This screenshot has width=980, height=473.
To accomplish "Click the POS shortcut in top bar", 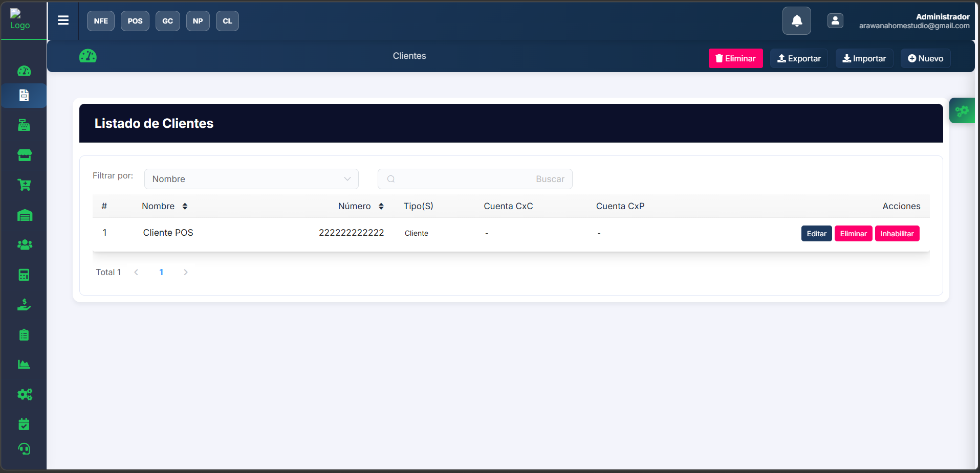I will (x=135, y=21).
